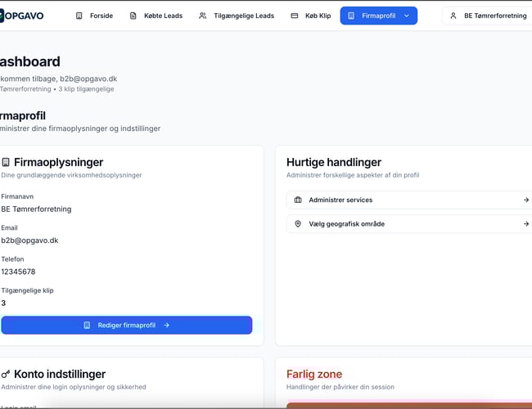This screenshot has height=409, width=532.
Task: Select the email b2b@opgavo.dk under Email
Action: (29, 240)
